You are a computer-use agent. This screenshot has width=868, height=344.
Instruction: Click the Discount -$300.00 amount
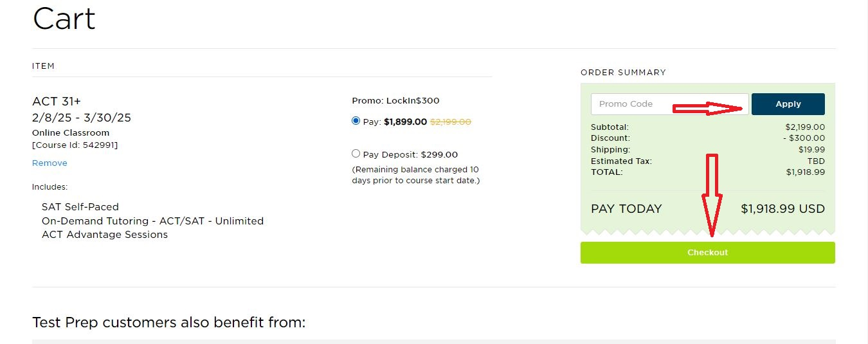(x=804, y=138)
